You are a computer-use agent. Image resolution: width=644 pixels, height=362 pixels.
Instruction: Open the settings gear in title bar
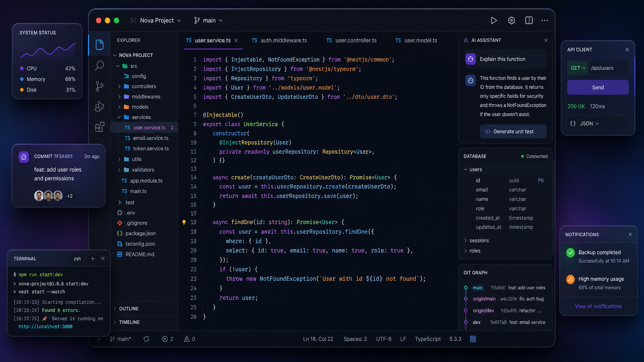point(511,20)
